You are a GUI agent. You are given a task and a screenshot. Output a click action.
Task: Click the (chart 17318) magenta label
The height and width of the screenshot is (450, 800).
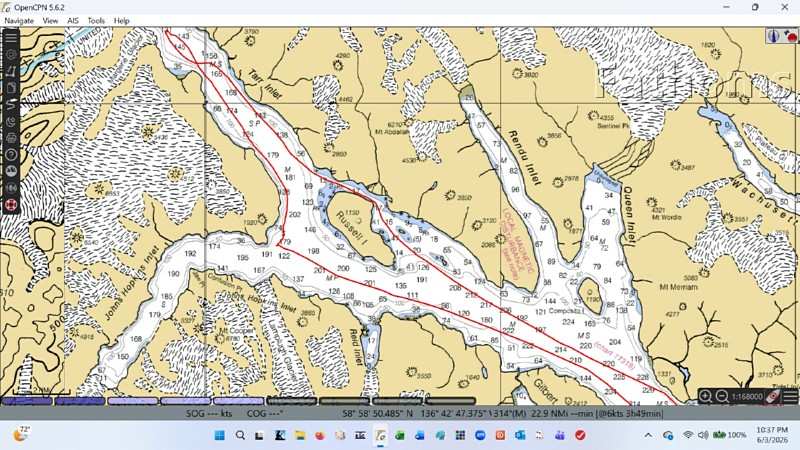point(614,356)
